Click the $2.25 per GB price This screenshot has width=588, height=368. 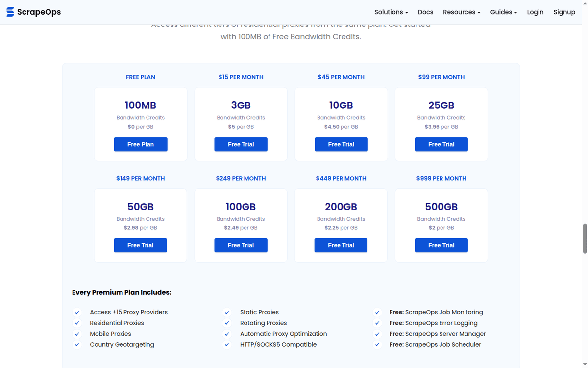click(341, 228)
